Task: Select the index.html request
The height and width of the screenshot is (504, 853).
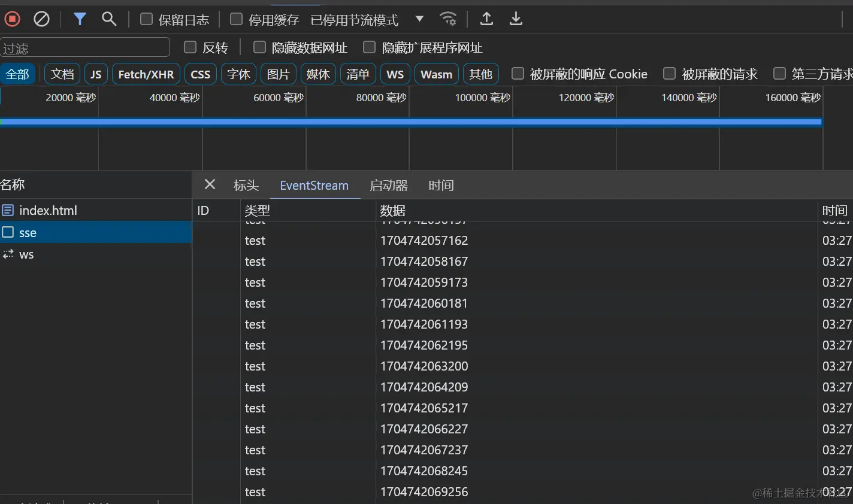Action: click(x=48, y=211)
